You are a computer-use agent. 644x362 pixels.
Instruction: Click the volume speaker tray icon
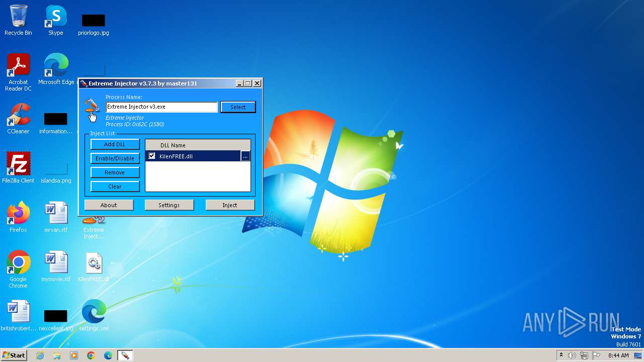[x=572, y=355]
